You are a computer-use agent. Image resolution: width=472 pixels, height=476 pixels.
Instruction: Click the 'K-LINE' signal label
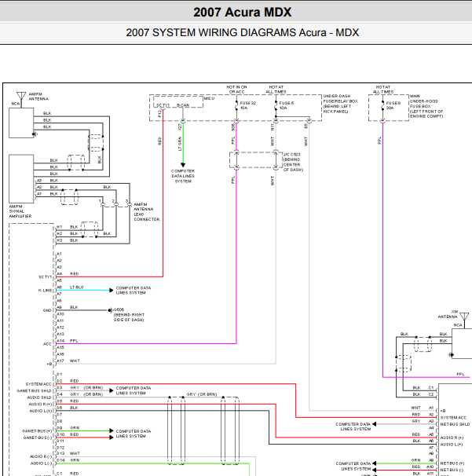pos(45,291)
